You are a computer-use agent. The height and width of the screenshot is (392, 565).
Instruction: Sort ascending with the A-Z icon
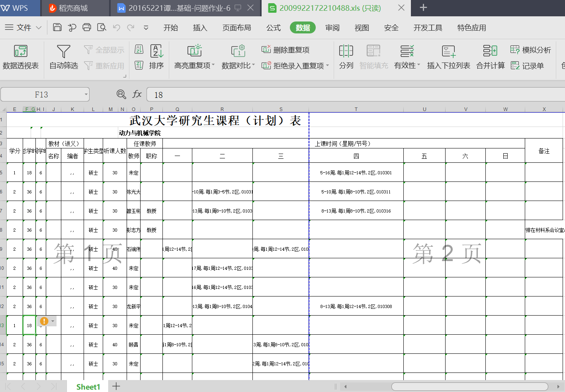139,49
